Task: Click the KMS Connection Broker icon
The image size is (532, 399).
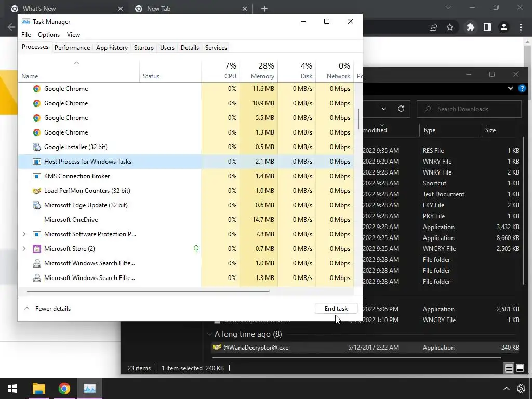Action: (x=37, y=176)
